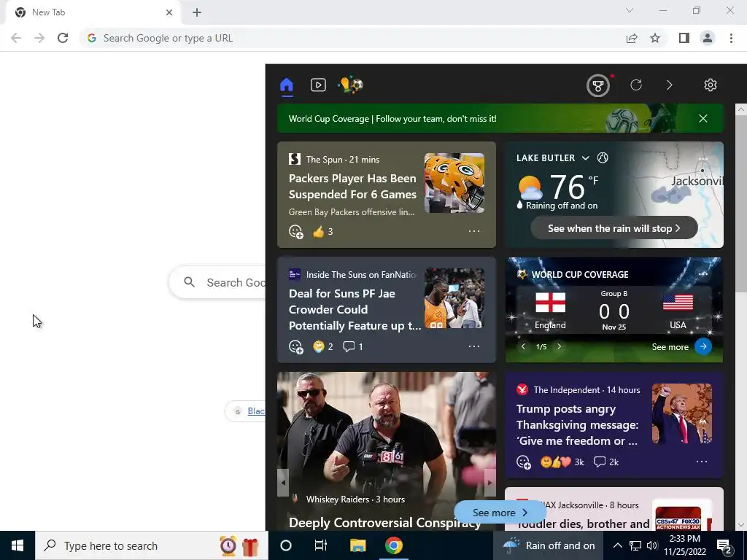
Task: Open Packers Player Suspended article
Action: pos(352,186)
